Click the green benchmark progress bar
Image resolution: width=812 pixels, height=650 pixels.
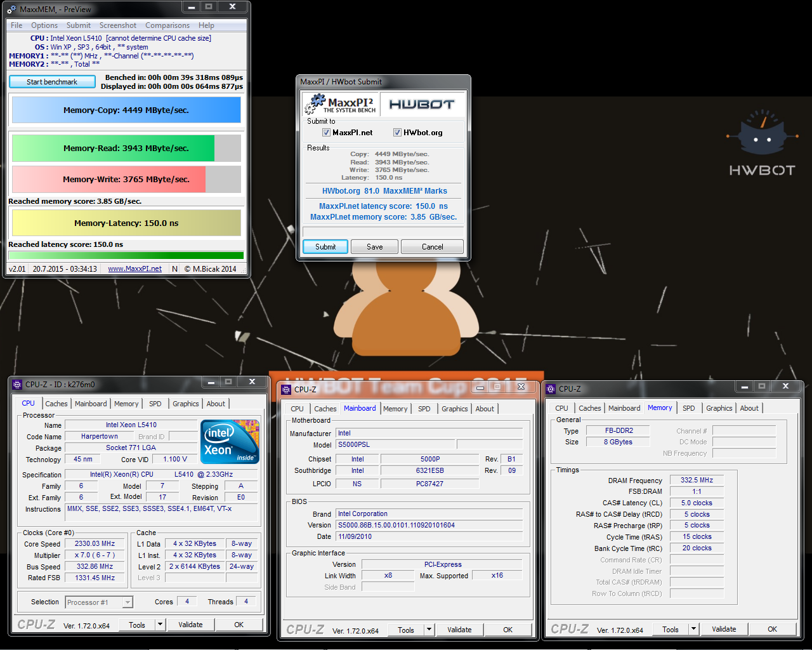tap(126, 256)
